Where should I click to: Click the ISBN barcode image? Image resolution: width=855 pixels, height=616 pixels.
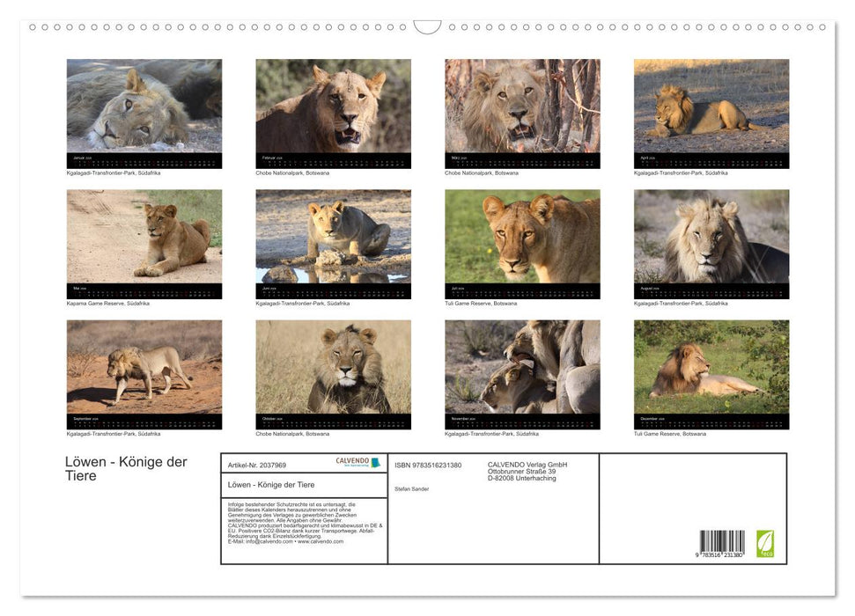pyautogui.click(x=721, y=544)
